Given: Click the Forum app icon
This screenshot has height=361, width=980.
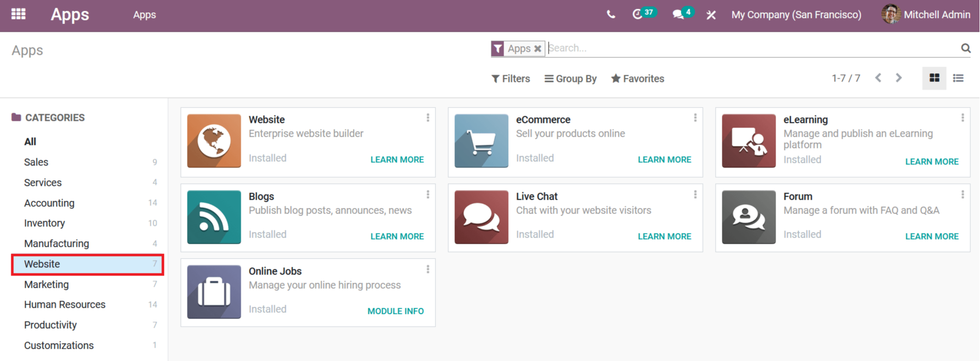Looking at the screenshot, I should pos(749,217).
